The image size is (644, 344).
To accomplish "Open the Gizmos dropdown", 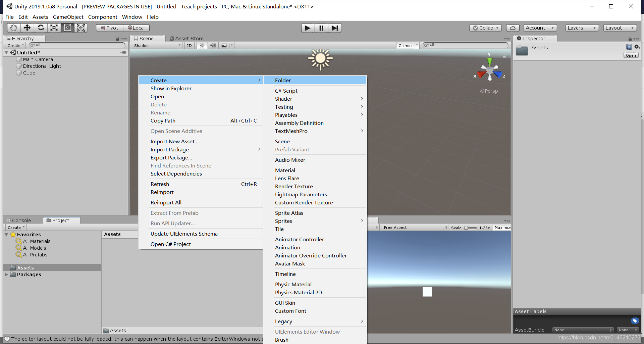I will click(408, 46).
